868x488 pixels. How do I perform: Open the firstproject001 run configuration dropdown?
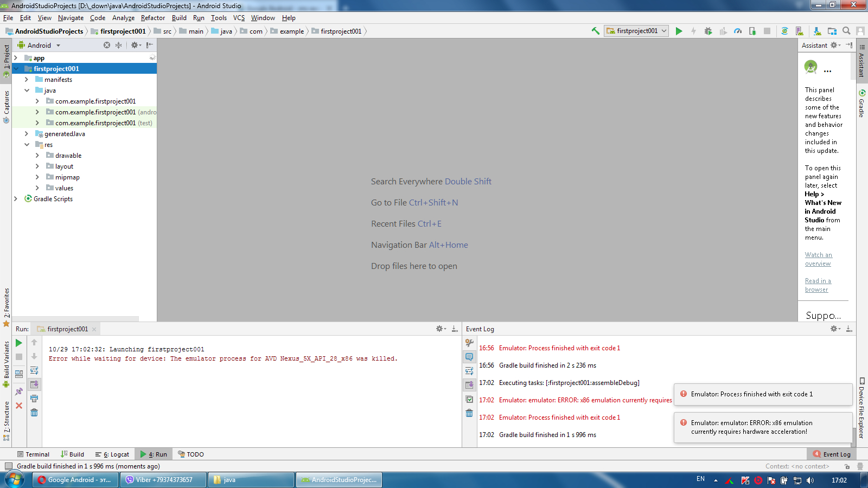point(636,31)
